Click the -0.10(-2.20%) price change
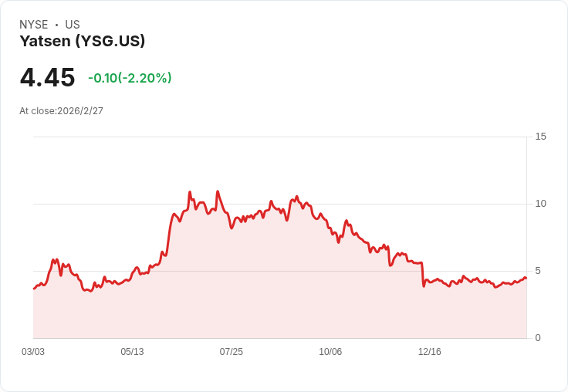The height and width of the screenshot is (392, 568). (130, 78)
